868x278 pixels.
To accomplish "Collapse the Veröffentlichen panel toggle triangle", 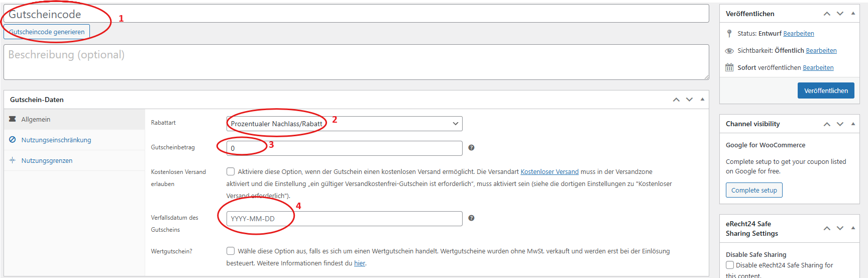I will click(853, 14).
